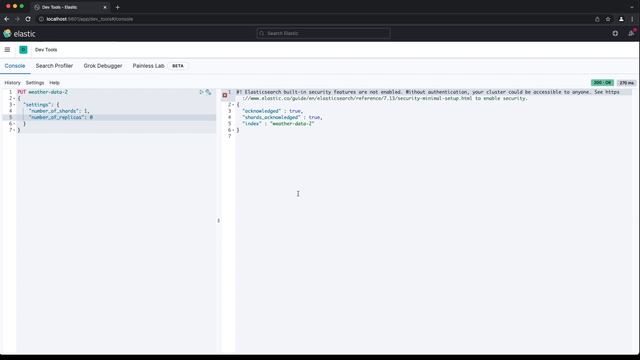Viewport: 640px width, 360px height.
Task: Select the Dev Tools - Elastic browser tab
Action: pyautogui.click(x=69, y=7)
